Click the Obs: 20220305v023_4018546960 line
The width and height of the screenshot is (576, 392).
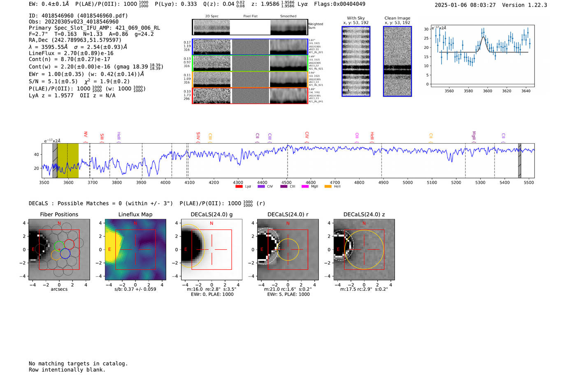point(74,22)
